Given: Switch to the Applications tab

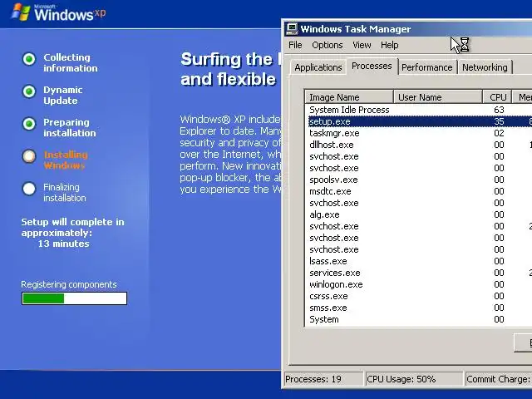Looking at the screenshot, I should [x=318, y=67].
